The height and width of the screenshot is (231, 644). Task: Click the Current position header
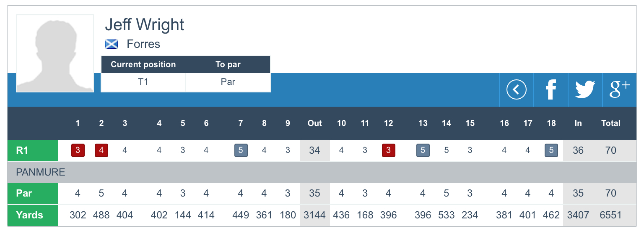pos(143,65)
